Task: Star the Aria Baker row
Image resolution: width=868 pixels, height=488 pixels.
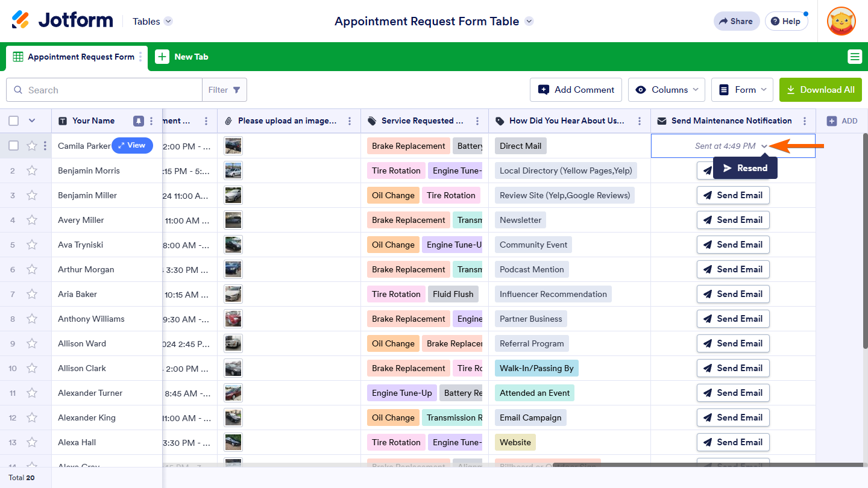Action: click(x=32, y=294)
